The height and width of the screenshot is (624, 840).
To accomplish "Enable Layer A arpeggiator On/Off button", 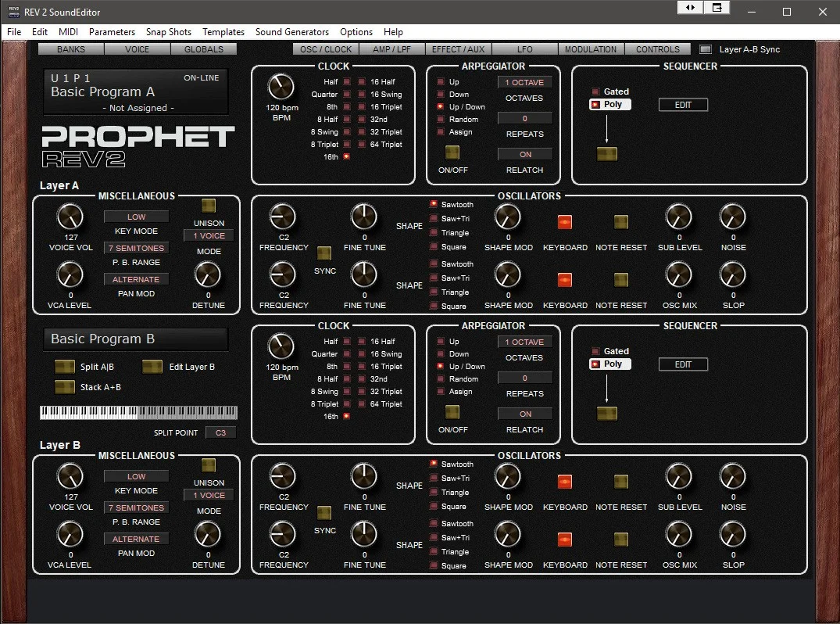I will pyautogui.click(x=452, y=152).
